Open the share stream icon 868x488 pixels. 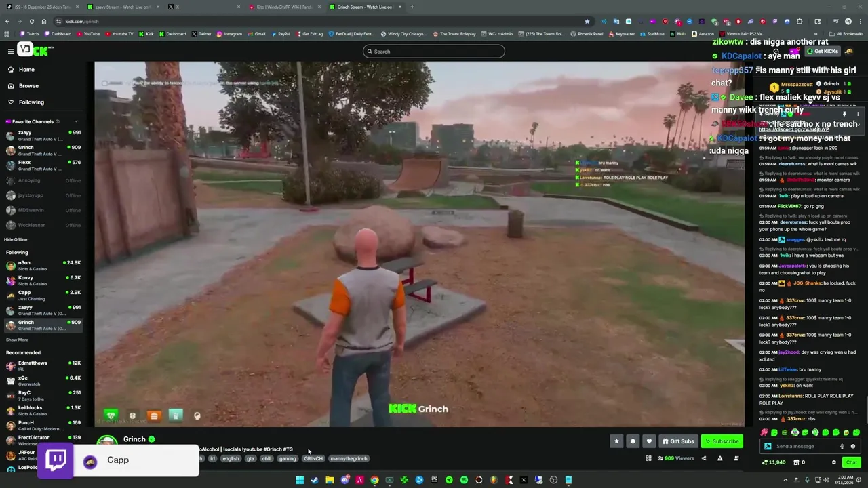[x=703, y=458]
